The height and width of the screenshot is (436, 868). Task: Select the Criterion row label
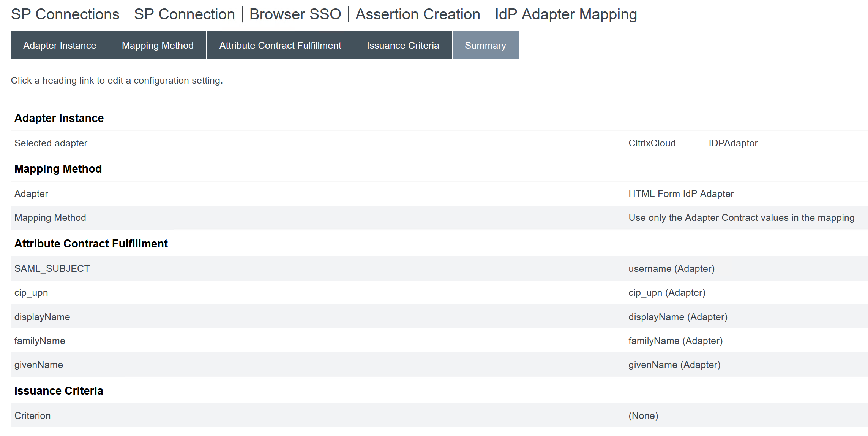pos(33,416)
